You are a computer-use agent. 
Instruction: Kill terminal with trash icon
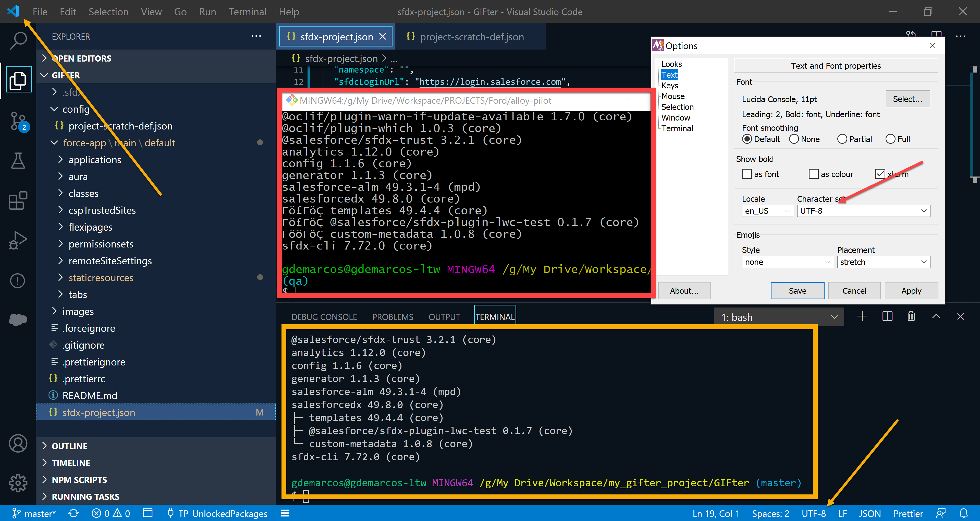(911, 316)
